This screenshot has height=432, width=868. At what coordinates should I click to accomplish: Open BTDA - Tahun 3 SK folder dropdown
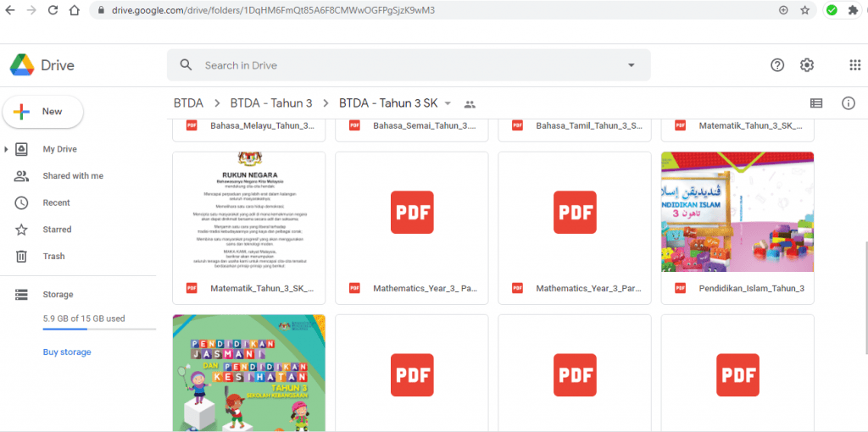448,103
